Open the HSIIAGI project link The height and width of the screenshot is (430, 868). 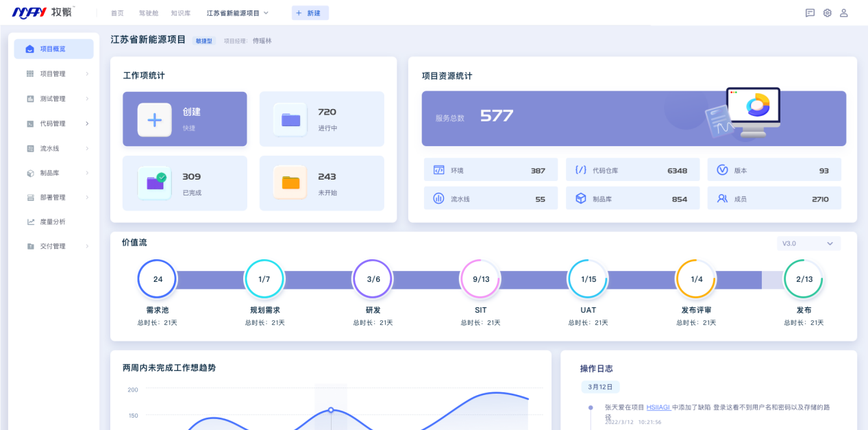[x=658, y=407]
